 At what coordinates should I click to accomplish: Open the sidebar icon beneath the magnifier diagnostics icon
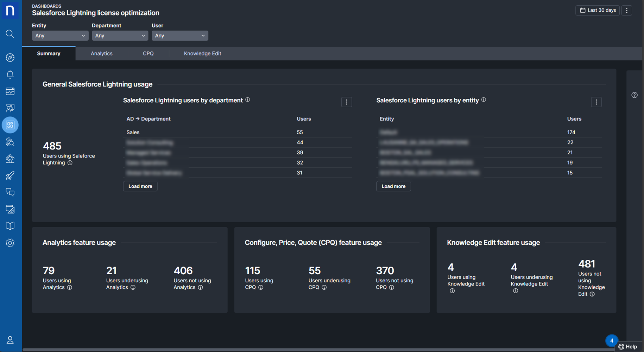[x=10, y=159]
